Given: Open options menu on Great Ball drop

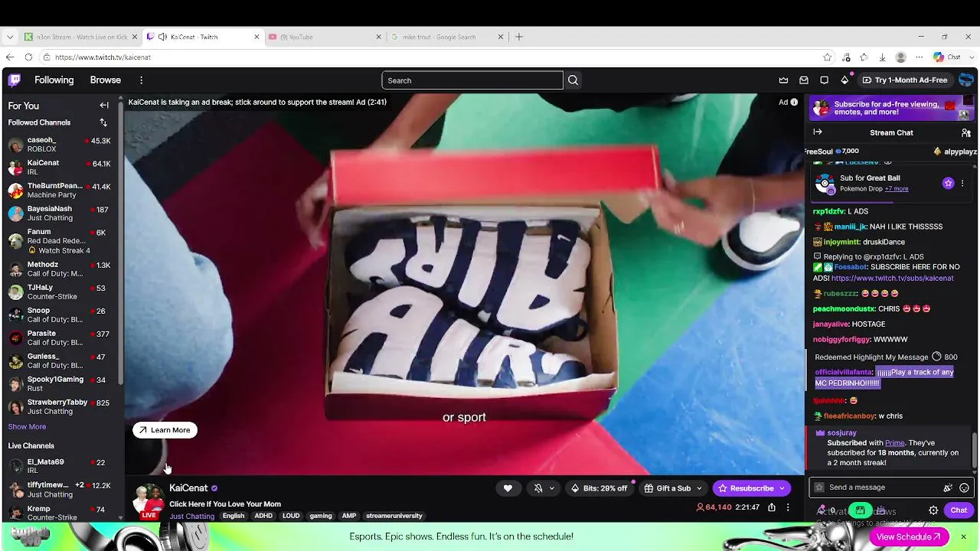Looking at the screenshot, I should tap(962, 184).
